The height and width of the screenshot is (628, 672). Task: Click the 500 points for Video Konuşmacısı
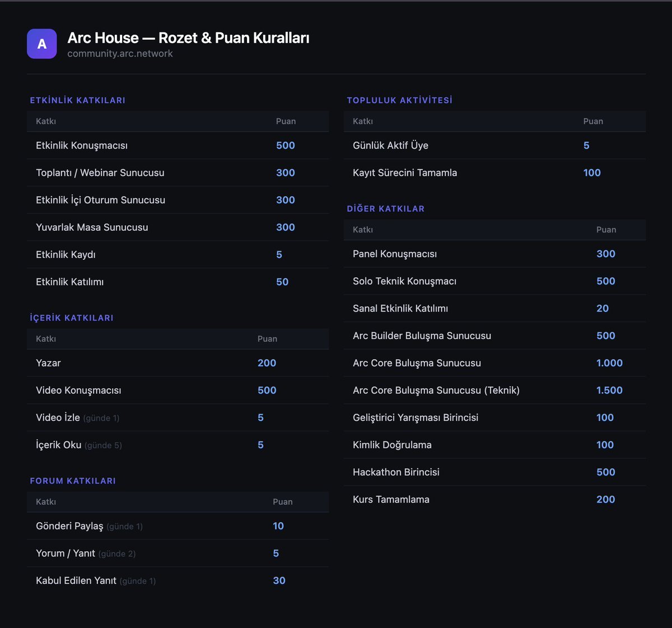[x=267, y=390]
